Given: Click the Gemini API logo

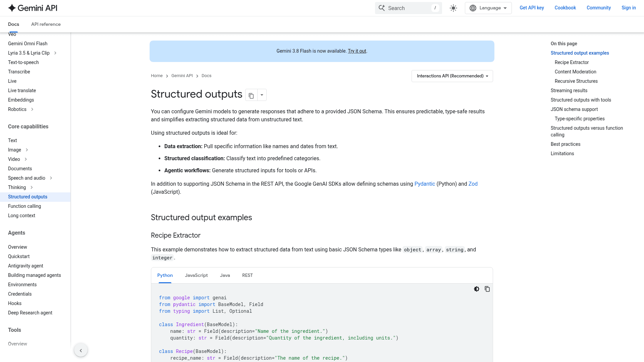Looking at the screenshot, I should tap(33, 8).
